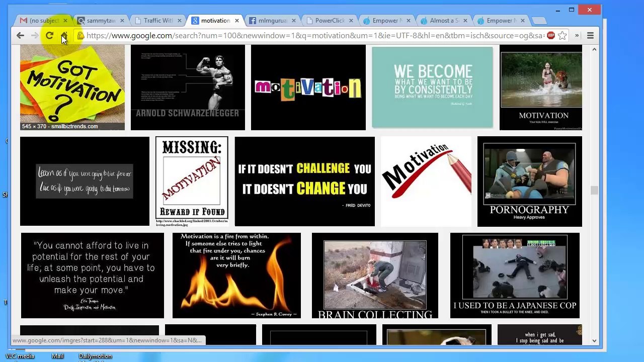Open the Missing: Motivation poster image
Image resolution: width=644 pixels, height=362 pixels.
point(192,181)
